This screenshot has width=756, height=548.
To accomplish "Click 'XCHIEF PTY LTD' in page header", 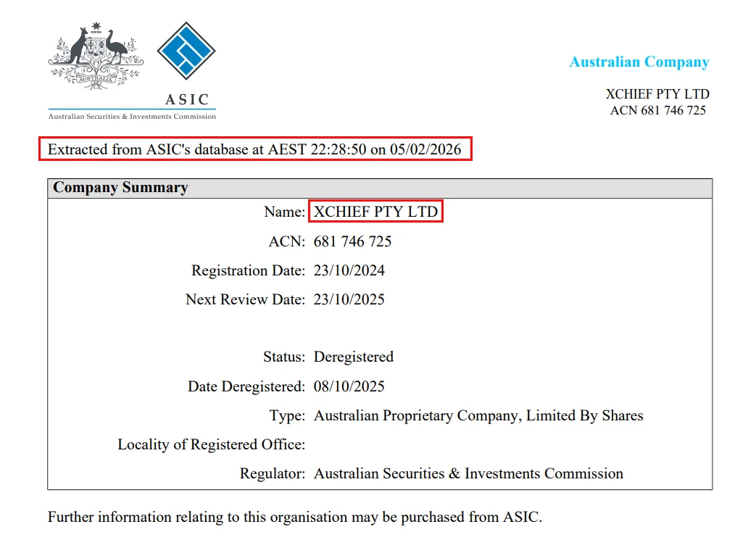I will [657, 94].
